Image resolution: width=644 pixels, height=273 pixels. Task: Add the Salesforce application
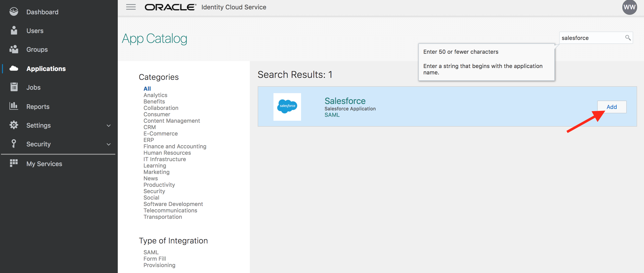tap(611, 107)
